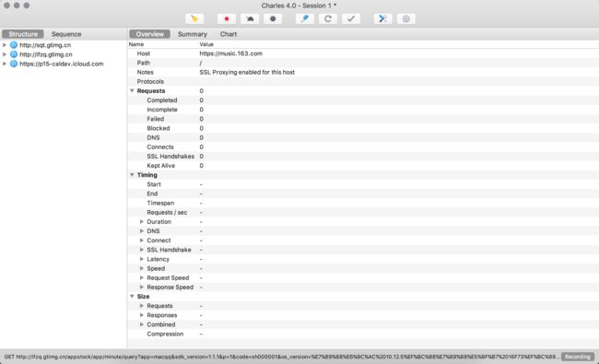Select the Compression row
Viewport: 599px width, 364px height.
363,334
